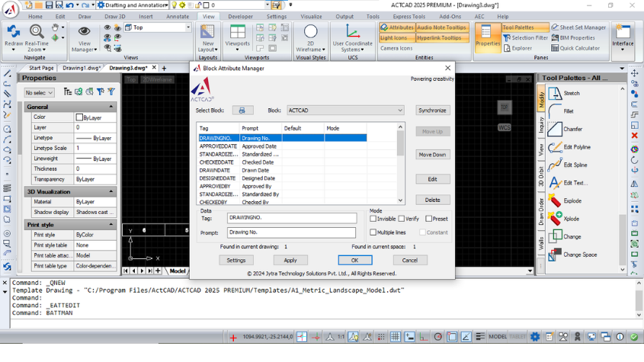Toggle the grid display in status bar

pos(395,337)
